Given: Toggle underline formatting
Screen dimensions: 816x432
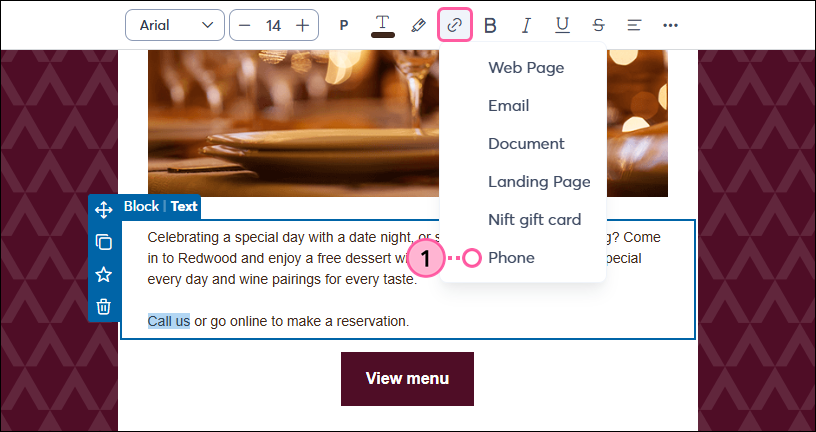Looking at the screenshot, I should [562, 25].
